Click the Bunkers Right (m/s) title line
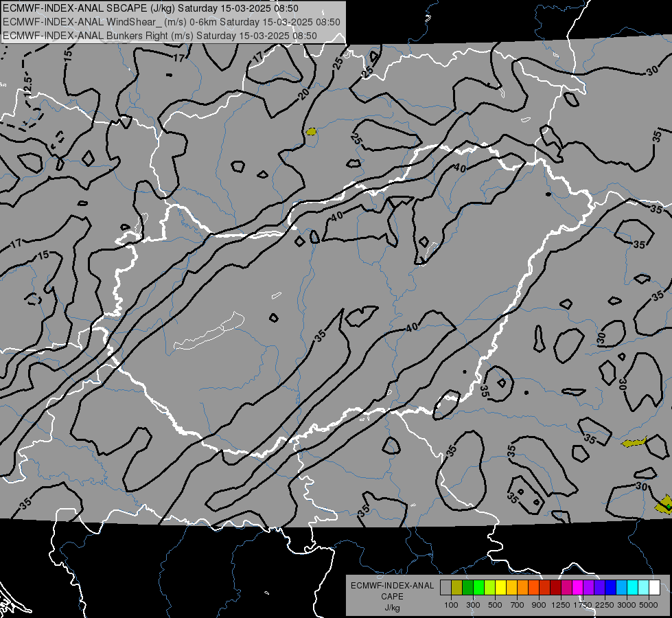This screenshot has height=618, width=672. (160, 36)
